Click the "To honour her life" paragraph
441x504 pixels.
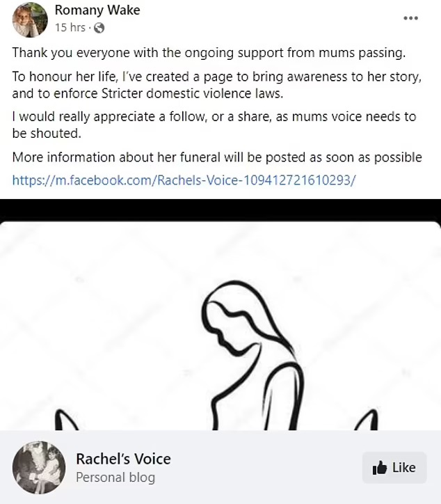tap(216, 84)
